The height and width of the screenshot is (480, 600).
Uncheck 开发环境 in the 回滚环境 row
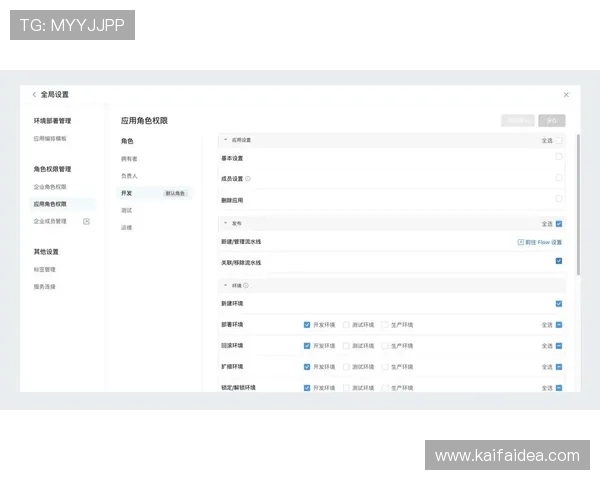point(307,346)
